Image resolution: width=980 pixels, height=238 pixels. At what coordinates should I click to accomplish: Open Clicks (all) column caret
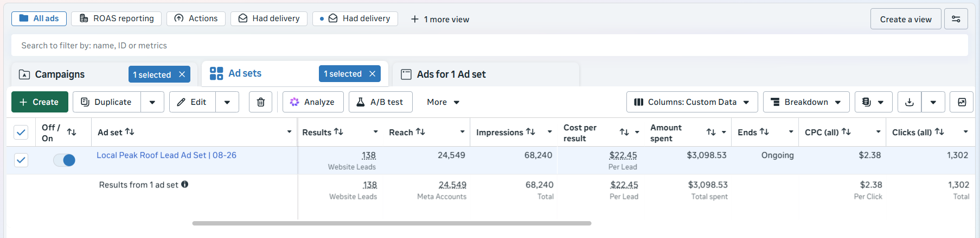(x=965, y=132)
